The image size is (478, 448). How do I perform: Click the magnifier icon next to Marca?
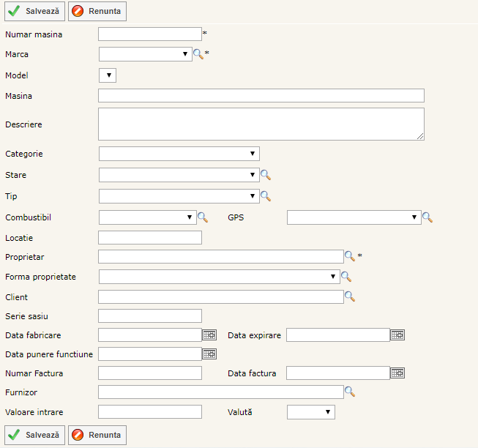click(198, 54)
